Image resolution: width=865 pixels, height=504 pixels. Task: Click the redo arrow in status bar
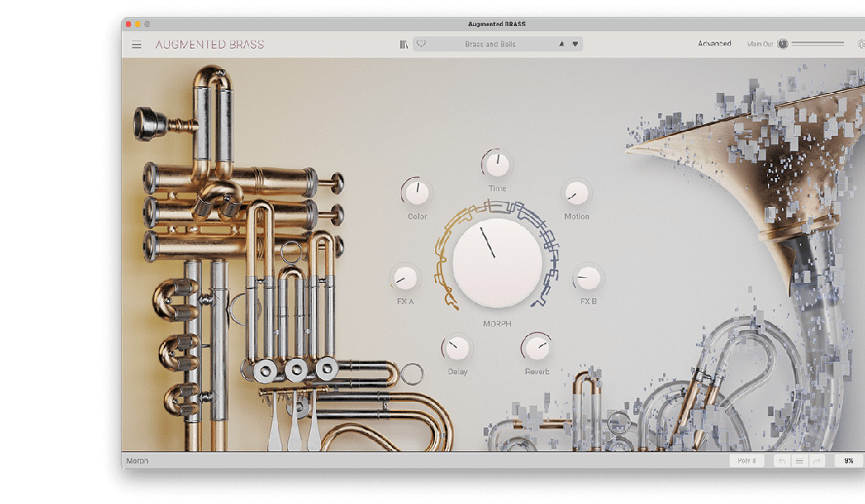[x=817, y=460]
